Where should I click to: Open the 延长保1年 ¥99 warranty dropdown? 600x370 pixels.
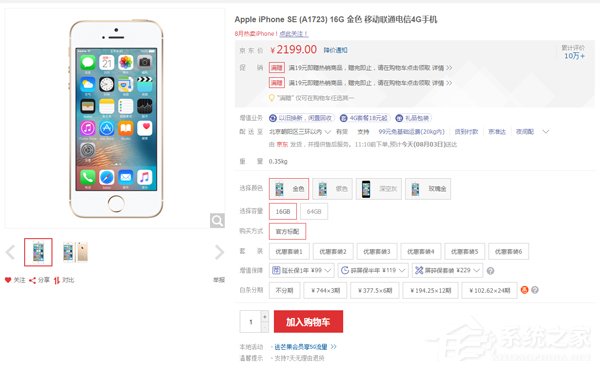pyautogui.click(x=302, y=271)
